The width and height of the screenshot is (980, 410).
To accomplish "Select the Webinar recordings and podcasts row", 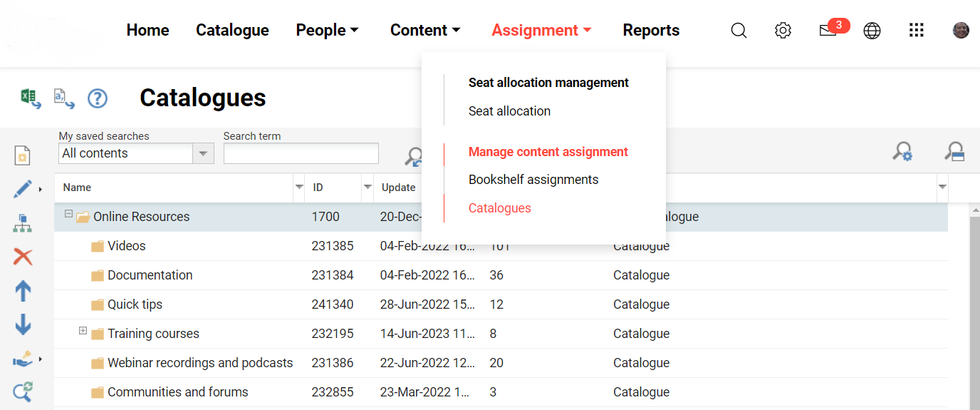I will click(x=200, y=363).
